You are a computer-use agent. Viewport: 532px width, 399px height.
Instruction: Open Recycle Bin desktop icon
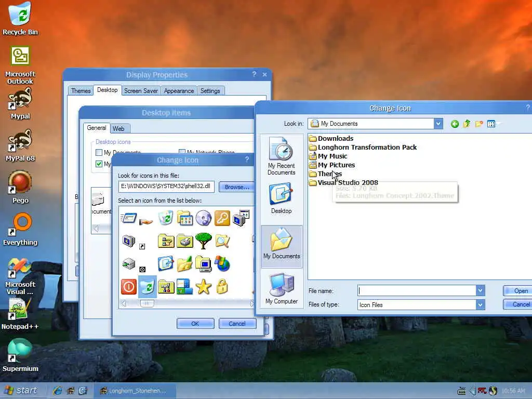click(x=20, y=19)
